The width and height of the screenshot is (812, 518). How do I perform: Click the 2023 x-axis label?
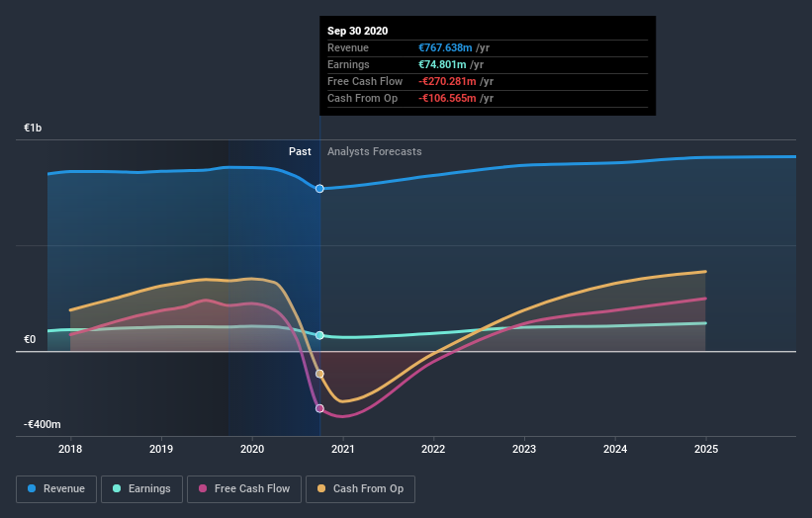[524, 449]
